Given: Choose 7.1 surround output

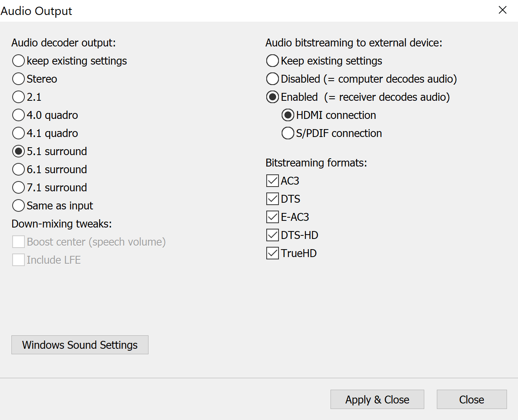Looking at the screenshot, I should pyautogui.click(x=19, y=187).
